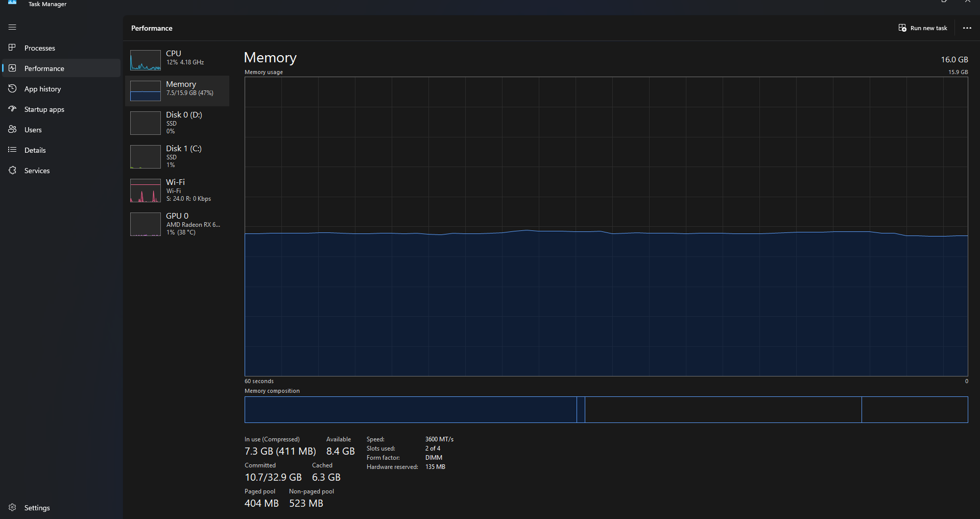Viewport: 980px width, 519px height.
Task: Click the 7.5/15.9 GB (47%) memory summary
Action: point(189,93)
